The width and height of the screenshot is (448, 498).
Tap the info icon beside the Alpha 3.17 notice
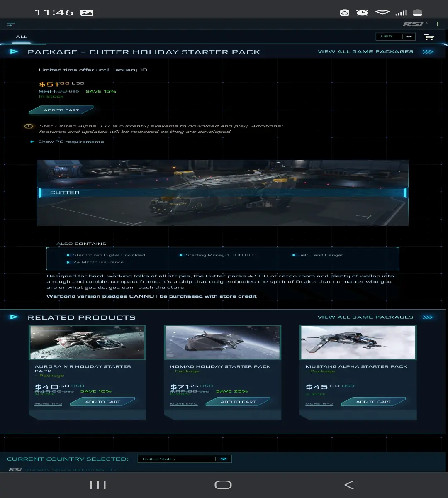click(29, 126)
